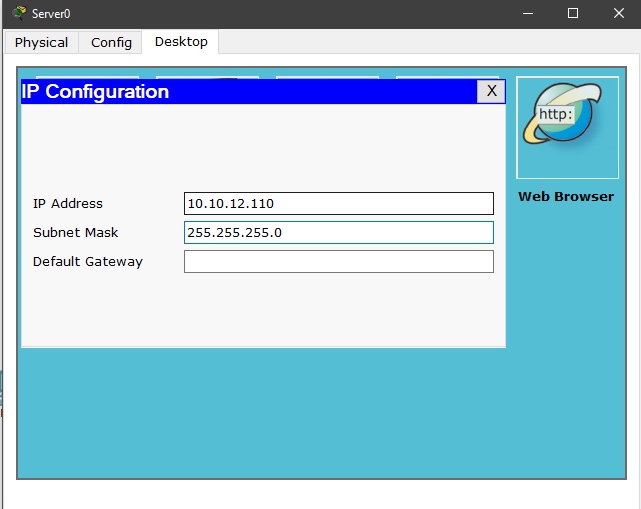Click the empty Default Gateway field
The height and width of the screenshot is (509, 641).
pos(338,261)
